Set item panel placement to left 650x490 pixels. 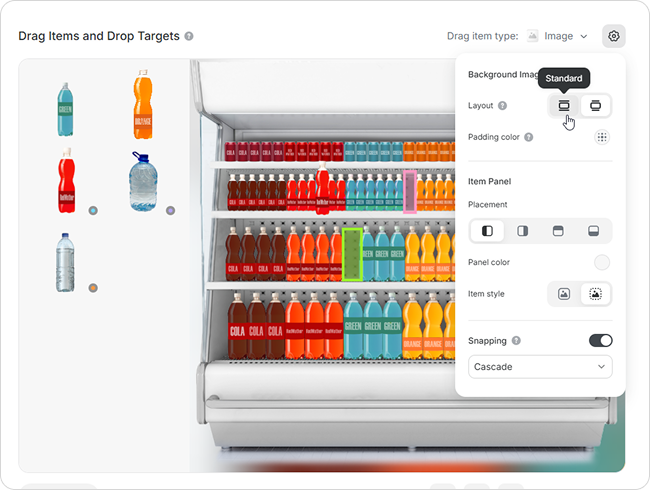click(x=487, y=231)
